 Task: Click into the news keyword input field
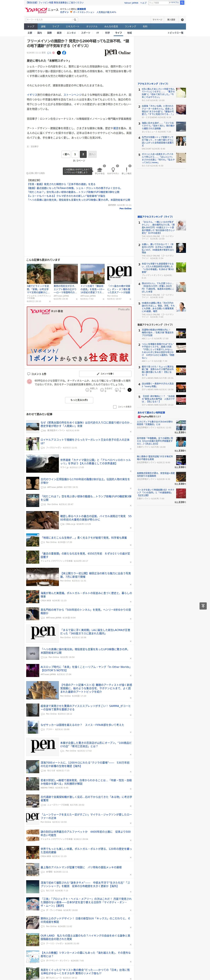(x=49, y=20)
